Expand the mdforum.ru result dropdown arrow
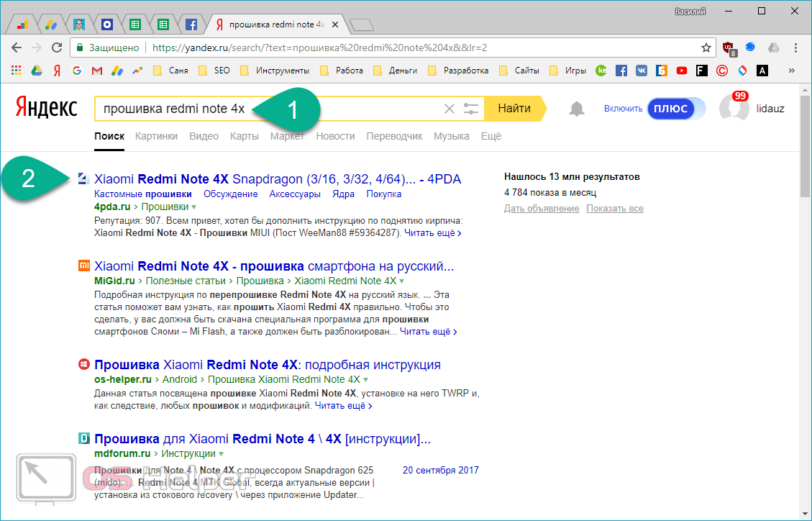Viewport: 812px width, 521px height. pos(221,453)
